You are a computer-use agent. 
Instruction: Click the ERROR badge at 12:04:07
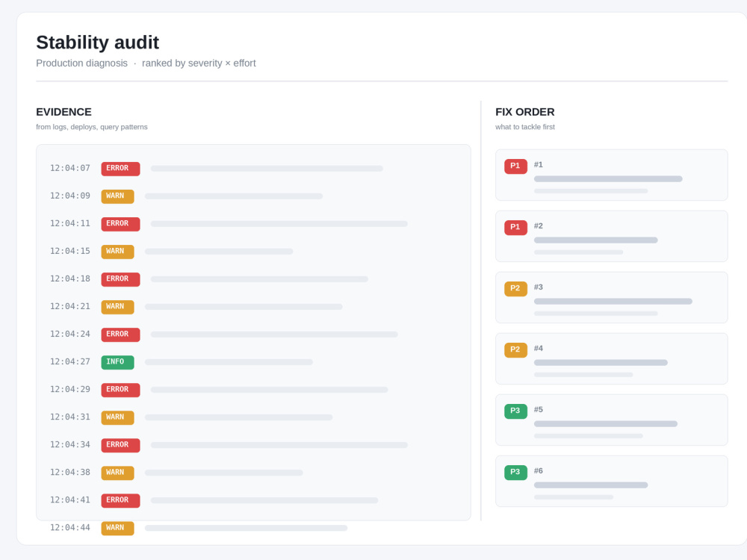[120, 169]
